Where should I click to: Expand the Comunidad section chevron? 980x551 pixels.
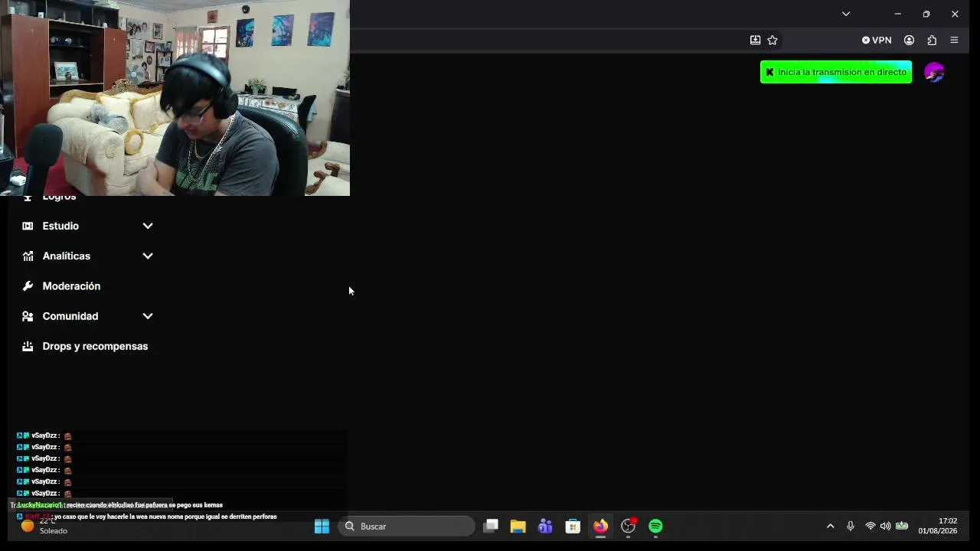pyautogui.click(x=148, y=316)
